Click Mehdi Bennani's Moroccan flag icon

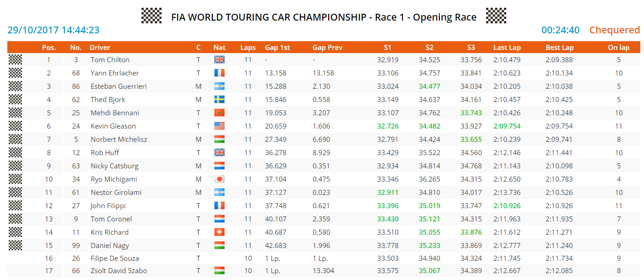click(x=219, y=113)
